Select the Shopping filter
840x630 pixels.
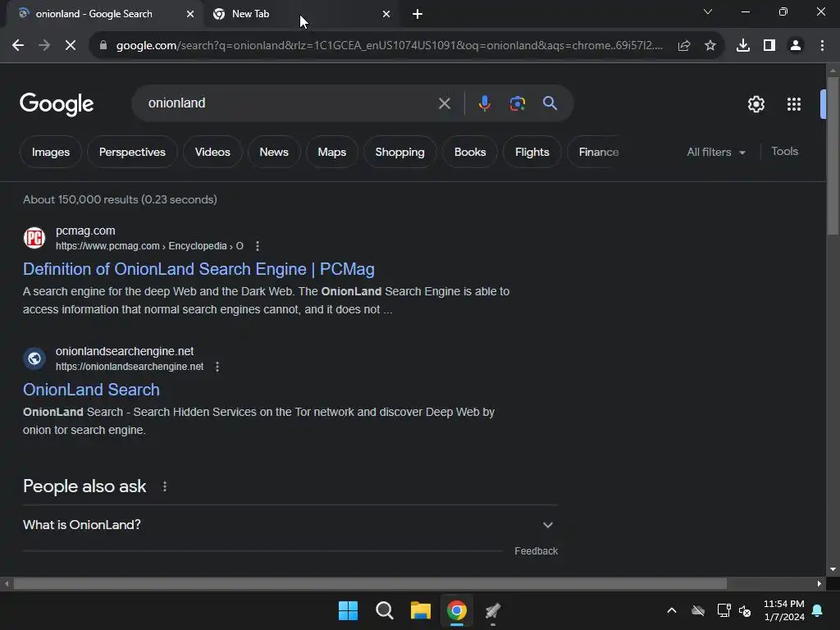click(399, 152)
